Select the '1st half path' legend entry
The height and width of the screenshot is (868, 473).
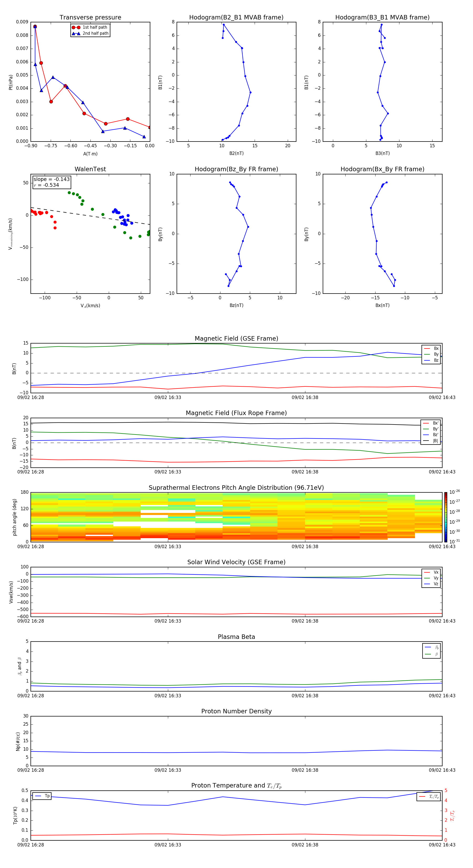pyautogui.click(x=90, y=27)
